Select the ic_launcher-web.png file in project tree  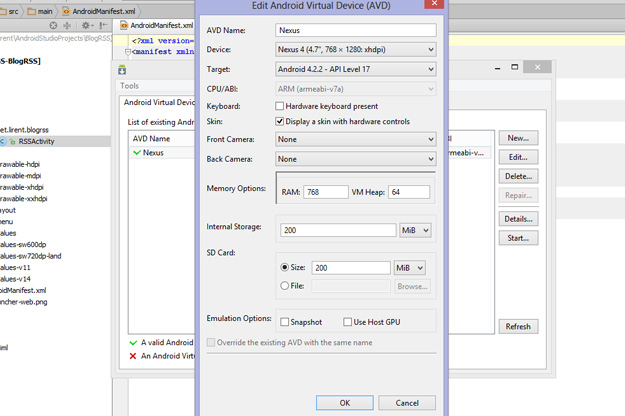click(24, 302)
